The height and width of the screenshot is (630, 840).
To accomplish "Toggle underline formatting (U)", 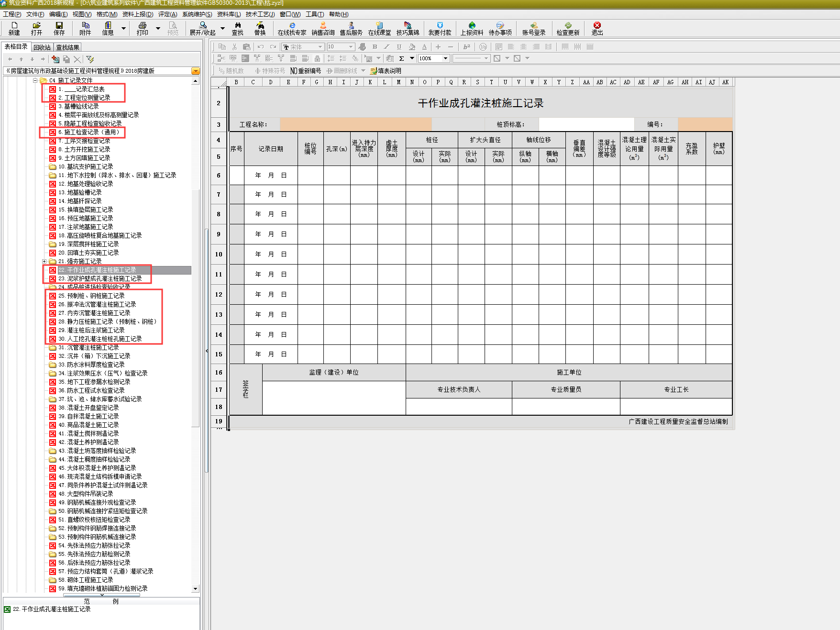I will [399, 47].
